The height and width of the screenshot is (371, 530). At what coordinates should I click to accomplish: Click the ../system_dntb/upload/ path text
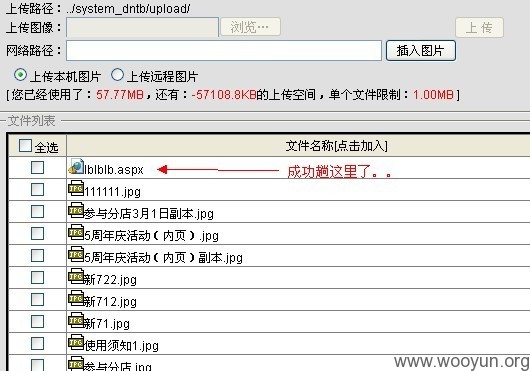128,9
